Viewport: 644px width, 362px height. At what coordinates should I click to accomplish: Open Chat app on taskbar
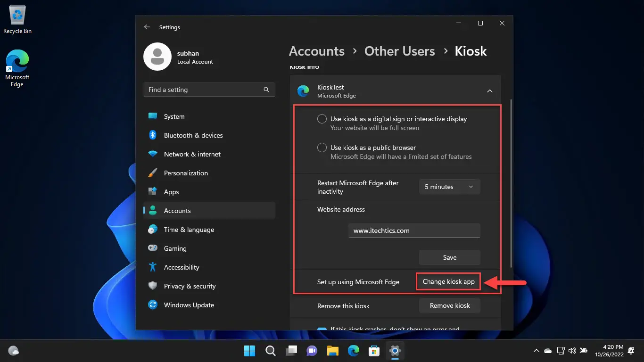pyautogui.click(x=312, y=351)
